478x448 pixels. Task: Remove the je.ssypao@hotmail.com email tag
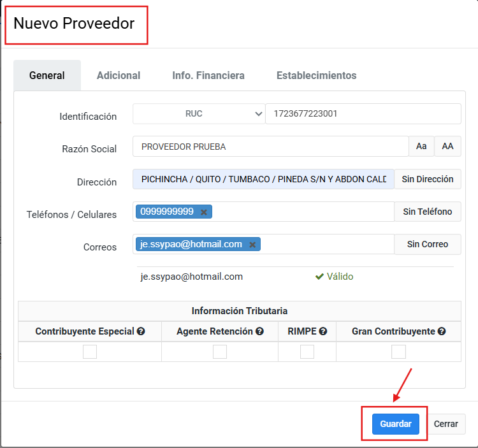click(x=252, y=245)
